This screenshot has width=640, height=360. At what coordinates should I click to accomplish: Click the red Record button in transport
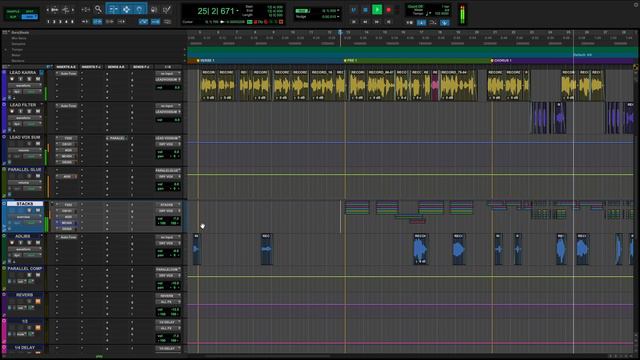[x=389, y=9]
